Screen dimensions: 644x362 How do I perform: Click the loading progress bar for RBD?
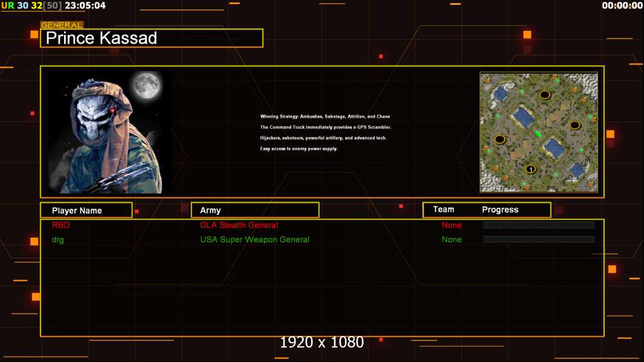tap(539, 224)
